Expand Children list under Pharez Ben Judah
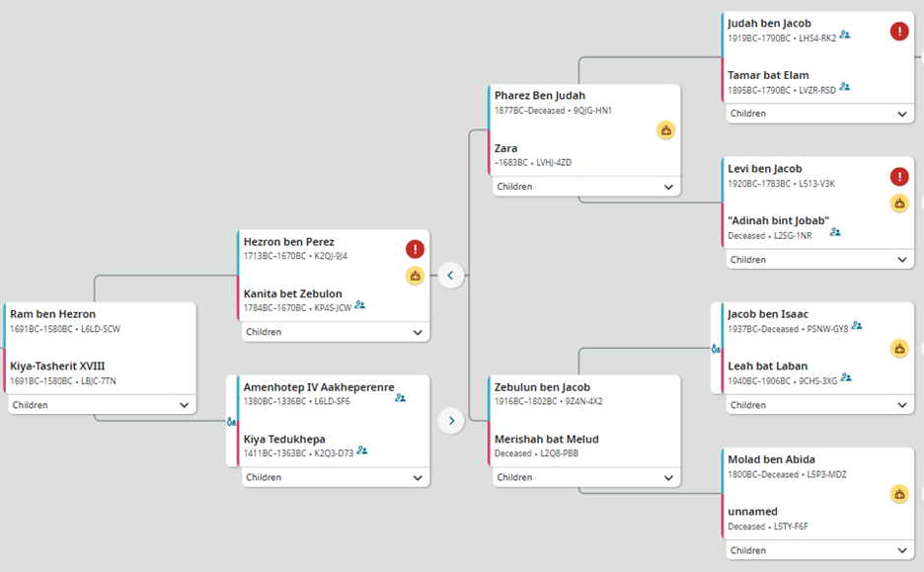The image size is (924, 572). [668, 187]
